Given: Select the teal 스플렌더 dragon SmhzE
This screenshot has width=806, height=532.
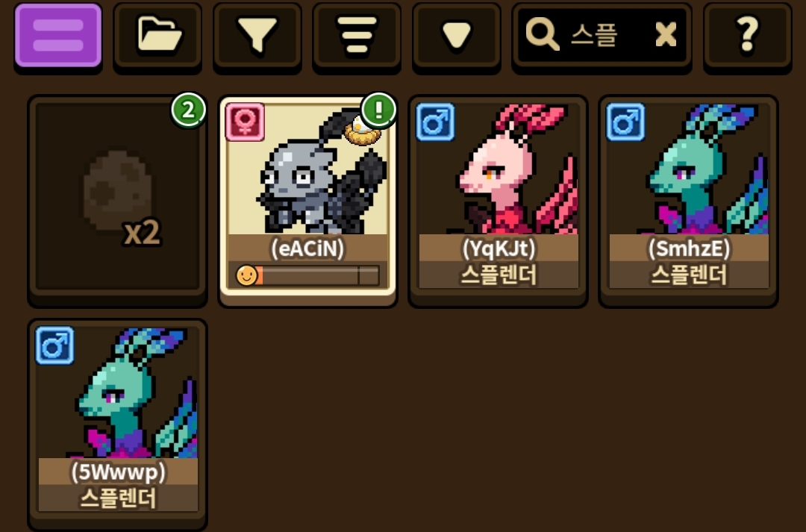Looking at the screenshot, I should point(688,199).
